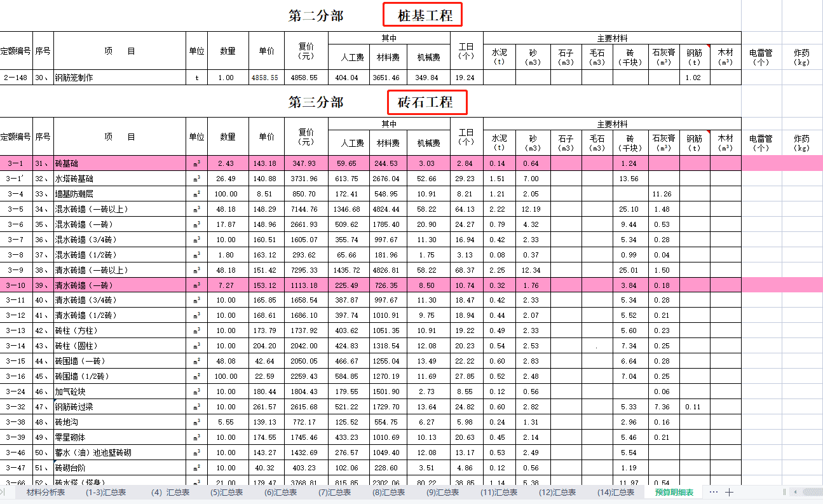Select the 砖围墙（一砖） cell
This screenshot has width=823, height=504.
click(119, 361)
